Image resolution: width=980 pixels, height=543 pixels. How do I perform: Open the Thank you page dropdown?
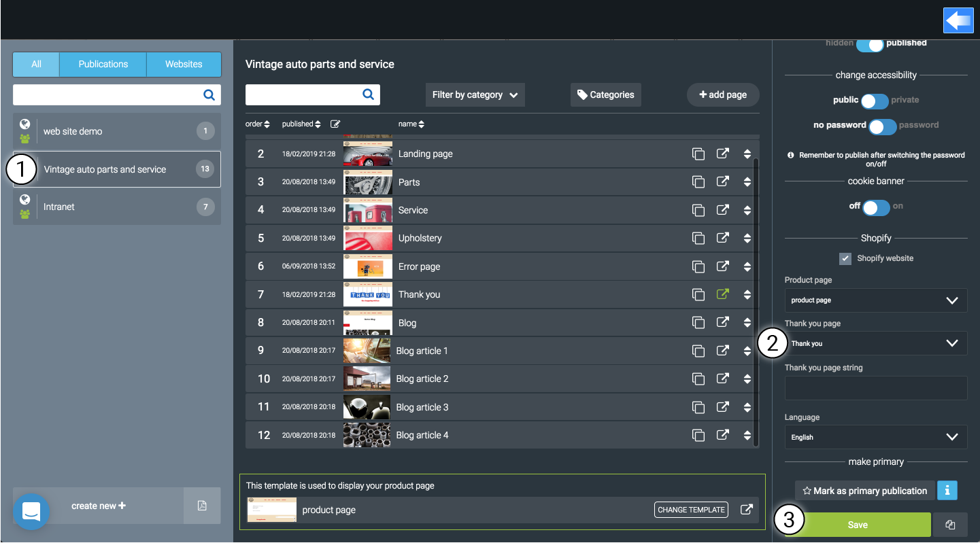pyautogui.click(x=876, y=344)
